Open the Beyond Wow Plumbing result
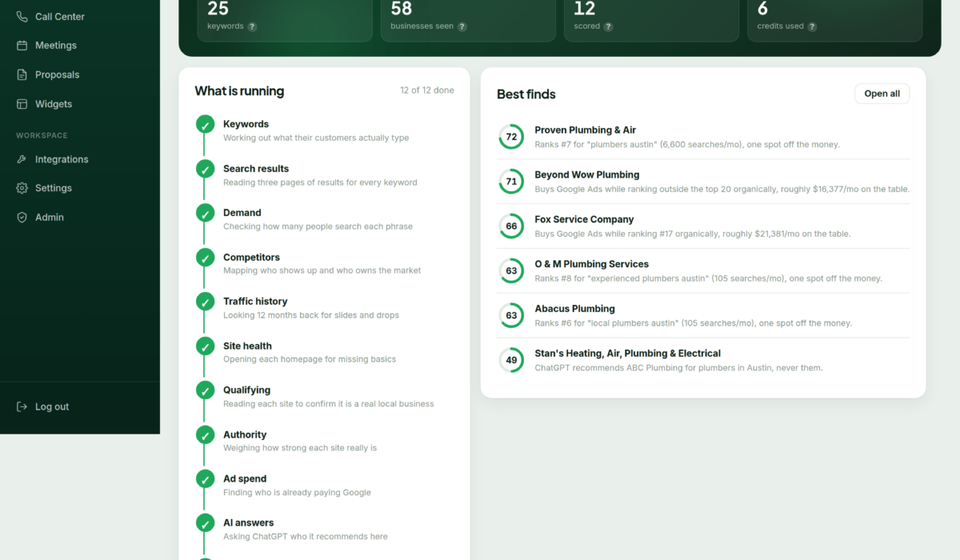Viewport: 960px width, 560px height. click(703, 182)
